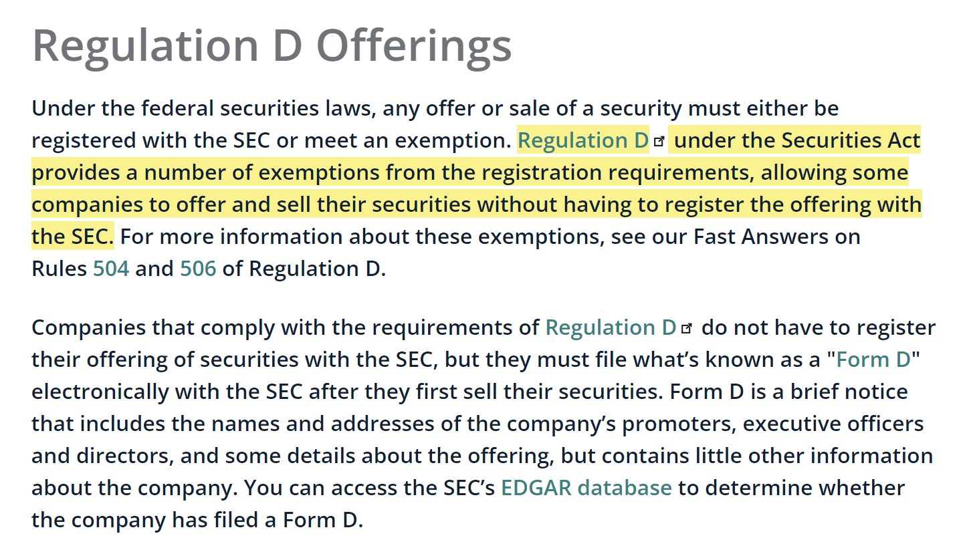Follow the Regulation D link in second paragraph
This screenshot has width=967, height=560.
coord(611,327)
